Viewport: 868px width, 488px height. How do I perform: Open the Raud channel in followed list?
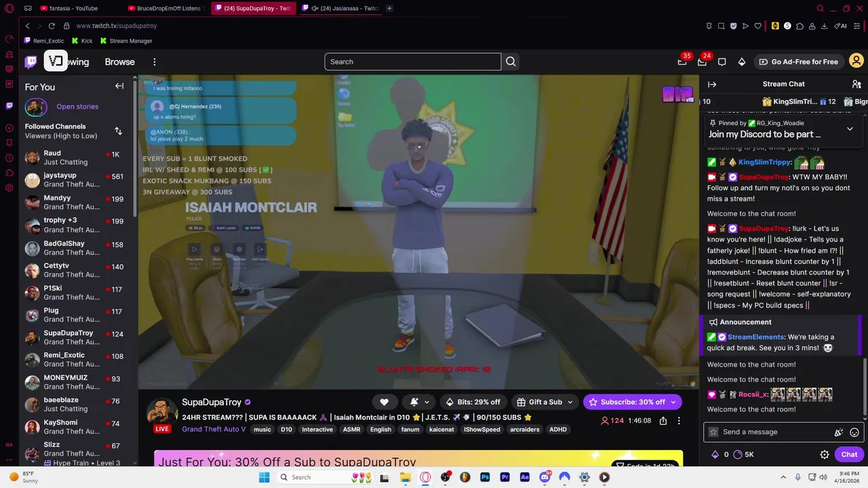coord(78,158)
